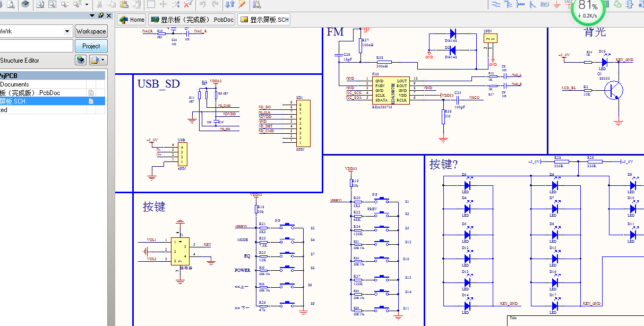The image size is (644, 326).
Task: Switch to 显示板（完成版）.PcbDoc tab
Action: pos(192,20)
